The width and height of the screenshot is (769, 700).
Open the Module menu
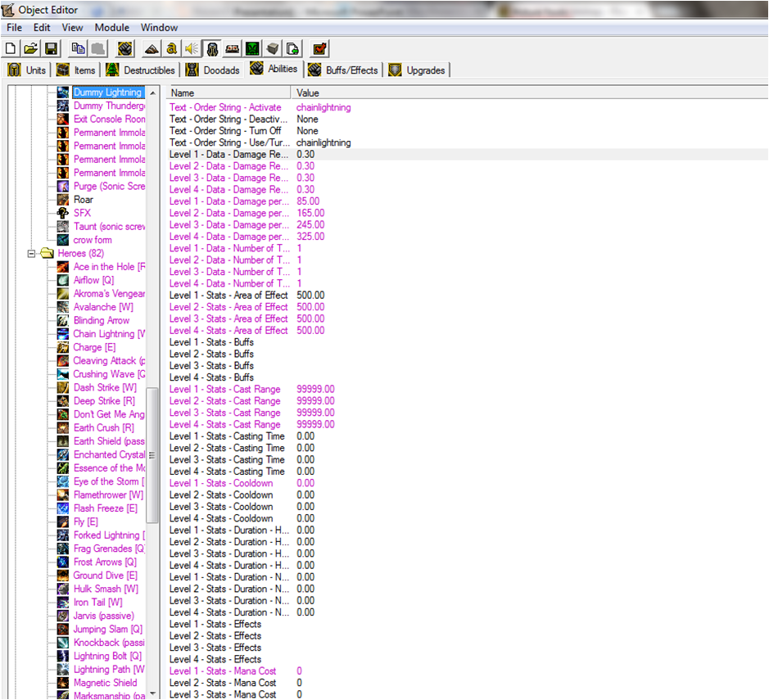pos(112,28)
